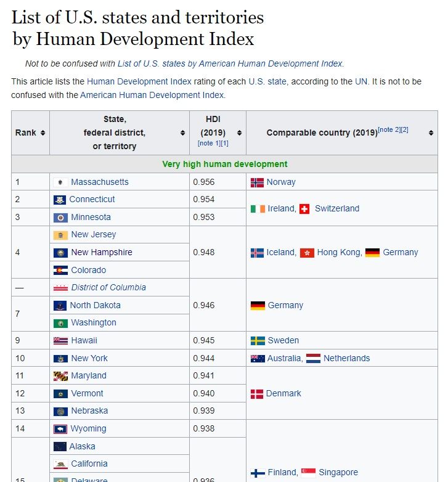This screenshot has height=482, width=448.
Task: Click the New Jersey flag icon
Action: pyautogui.click(x=60, y=235)
